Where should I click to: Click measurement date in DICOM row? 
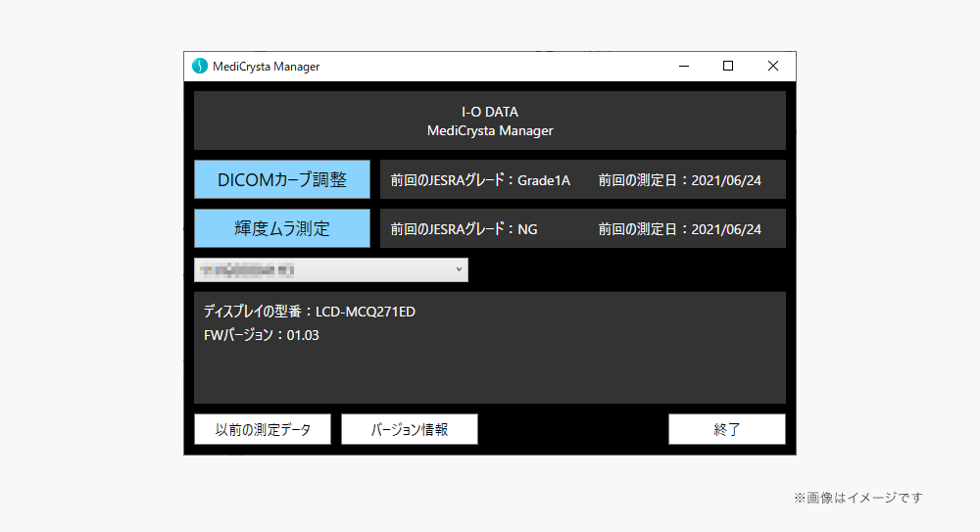pyautogui.click(x=726, y=180)
